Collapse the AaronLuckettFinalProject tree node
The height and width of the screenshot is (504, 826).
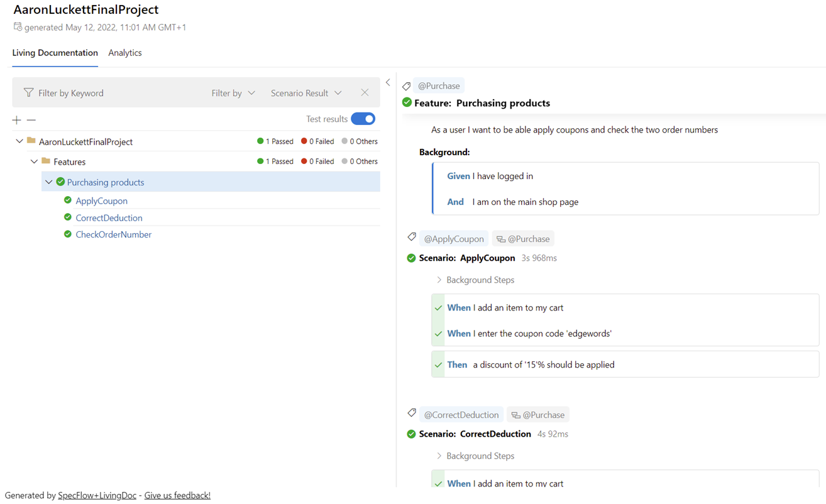point(19,141)
